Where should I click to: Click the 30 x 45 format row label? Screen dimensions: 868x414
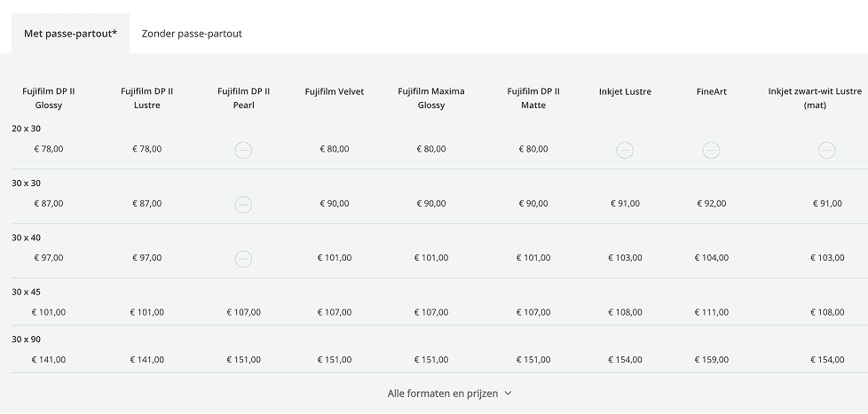point(26,292)
